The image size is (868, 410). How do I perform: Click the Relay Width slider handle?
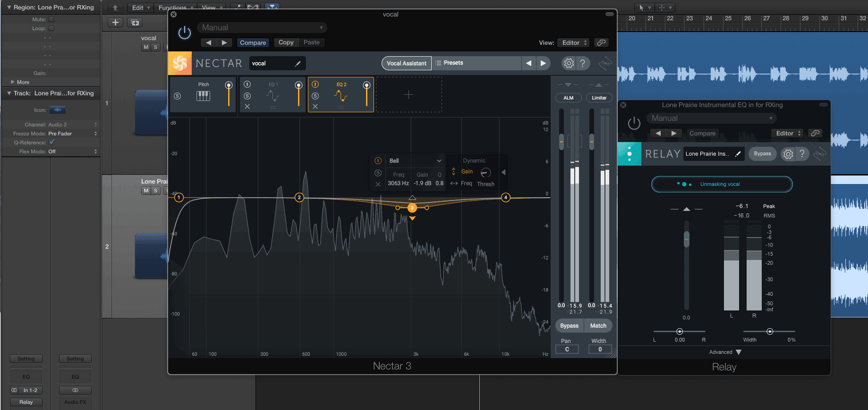pyautogui.click(x=770, y=332)
